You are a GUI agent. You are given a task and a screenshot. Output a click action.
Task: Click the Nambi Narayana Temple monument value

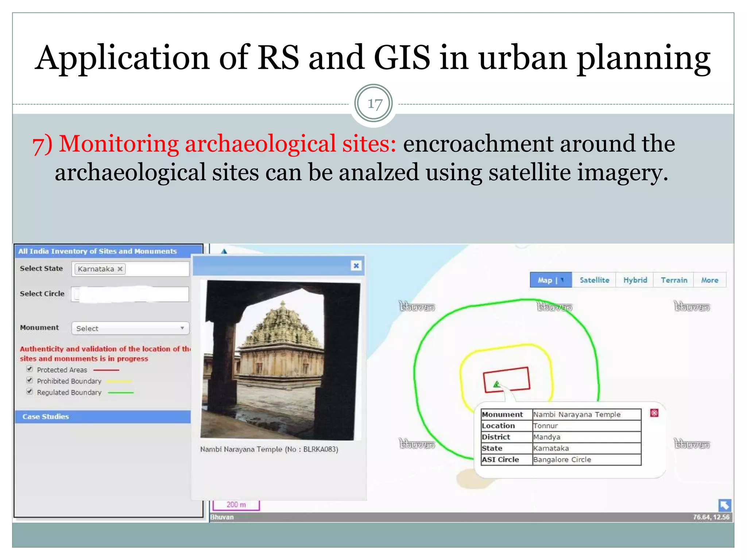click(x=577, y=415)
